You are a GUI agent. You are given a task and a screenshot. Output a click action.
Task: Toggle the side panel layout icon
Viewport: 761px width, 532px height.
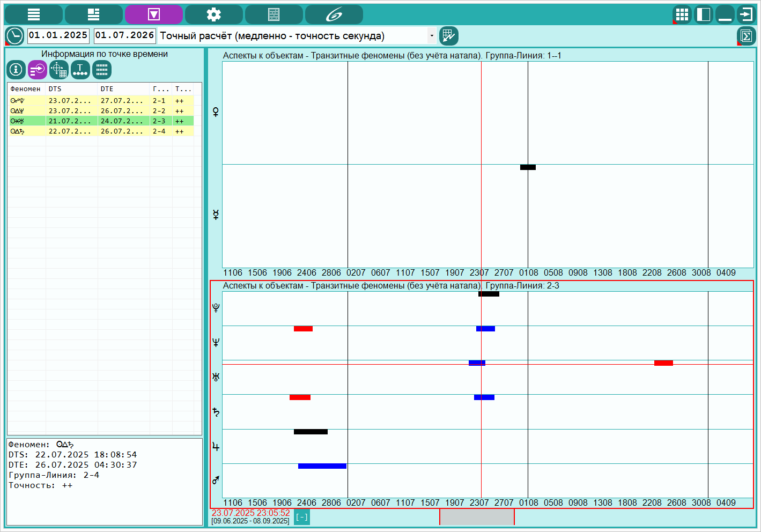click(704, 14)
